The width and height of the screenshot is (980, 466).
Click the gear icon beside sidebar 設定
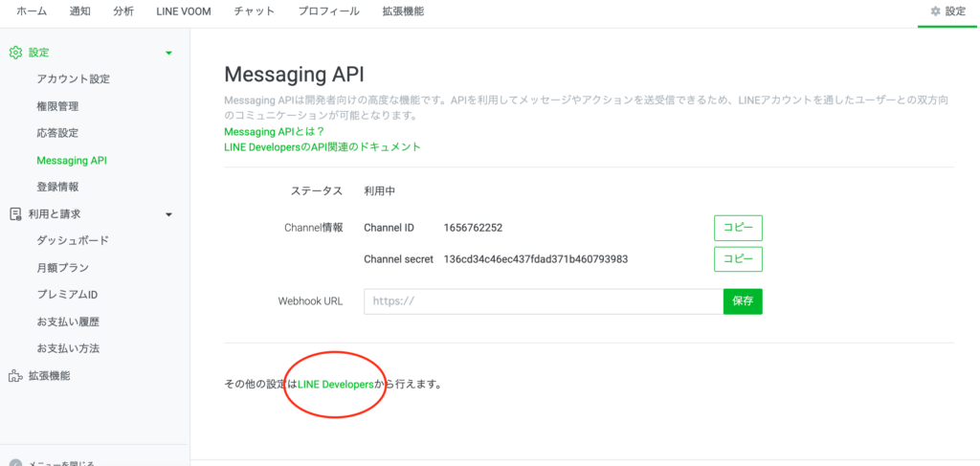[15, 53]
